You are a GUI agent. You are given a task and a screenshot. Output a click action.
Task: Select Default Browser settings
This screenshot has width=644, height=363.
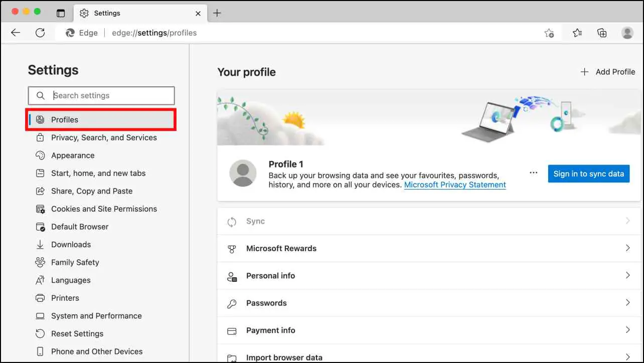(x=101, y=227)
